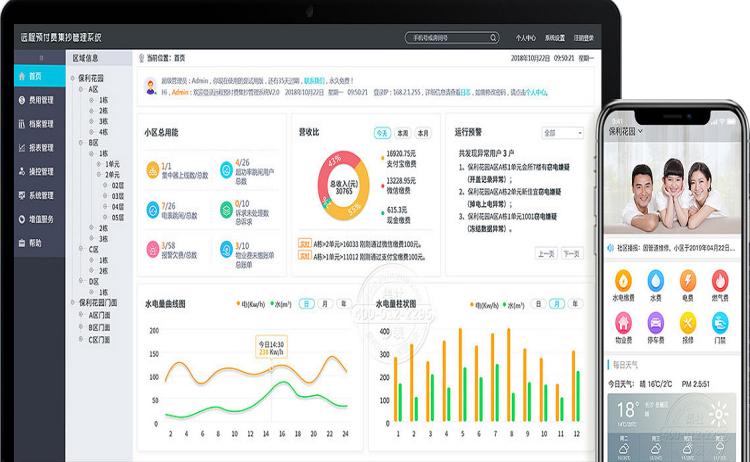Collapse the D区 tree node
Viewport: 750px width, 462px height.
click(x=81, y=281)
